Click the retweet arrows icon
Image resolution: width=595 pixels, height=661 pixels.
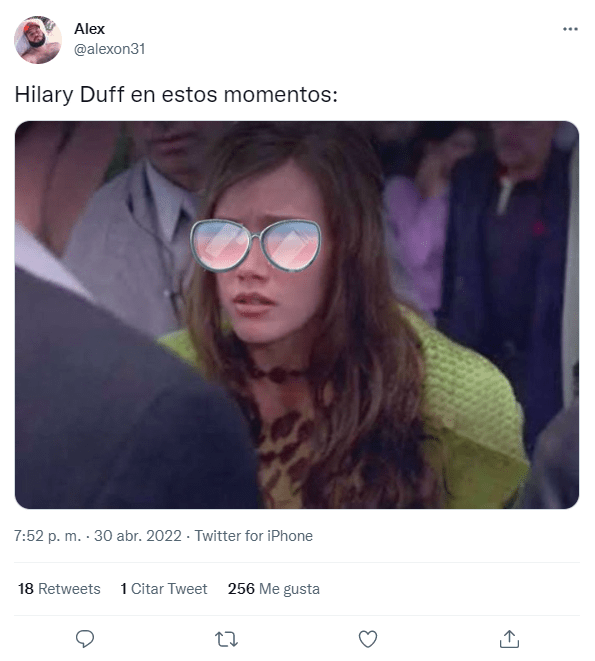pyautogui.click(x=226, y=640)
